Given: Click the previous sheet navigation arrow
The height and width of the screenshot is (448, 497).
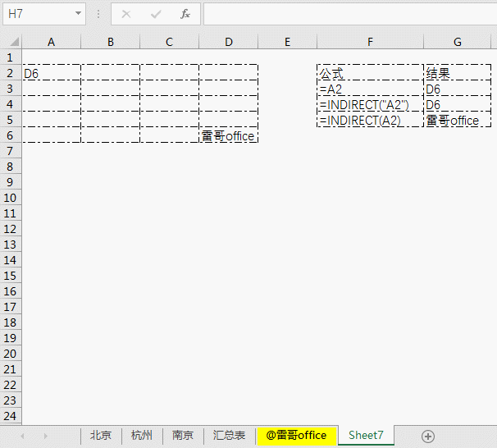Looking at the screenshot, I should point(22,437).
